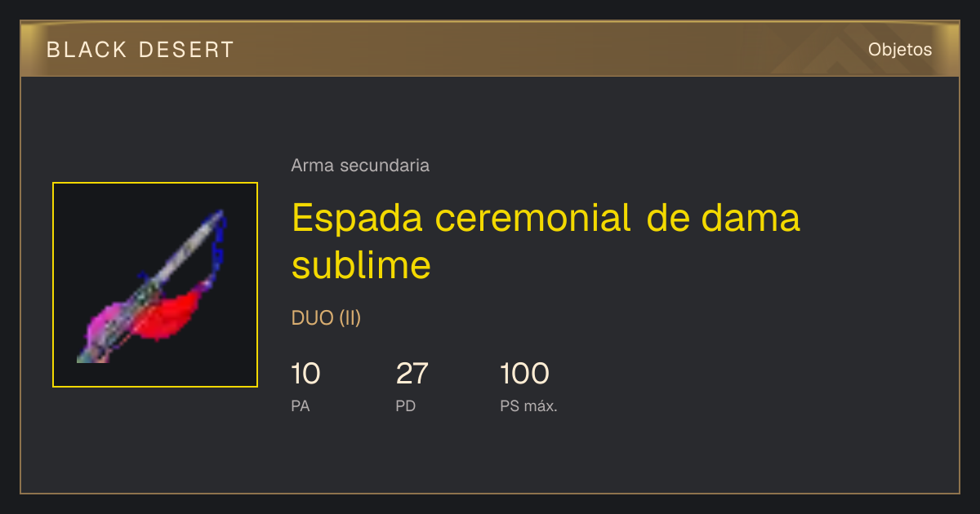The width and height of the screenshot is (980, 514).
Task: Click the PS máx. stat label
Action: click(x=528, y=405)
